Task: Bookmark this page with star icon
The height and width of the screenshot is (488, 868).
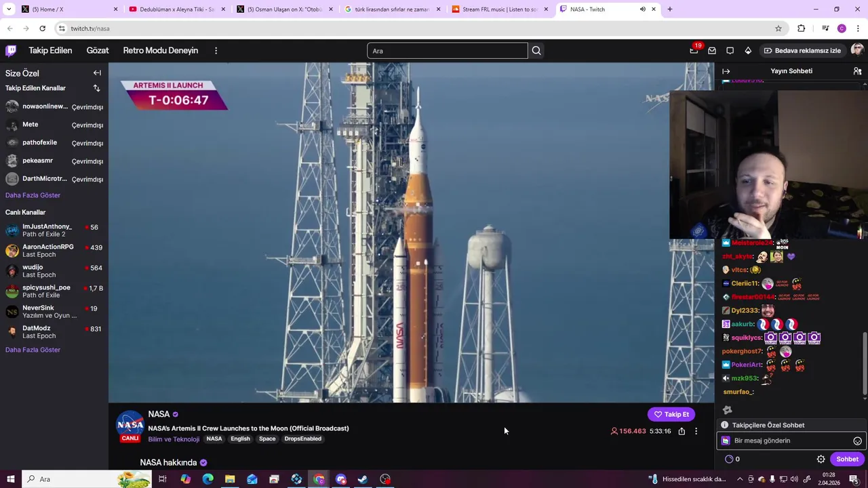Action: tap(778, 28)
